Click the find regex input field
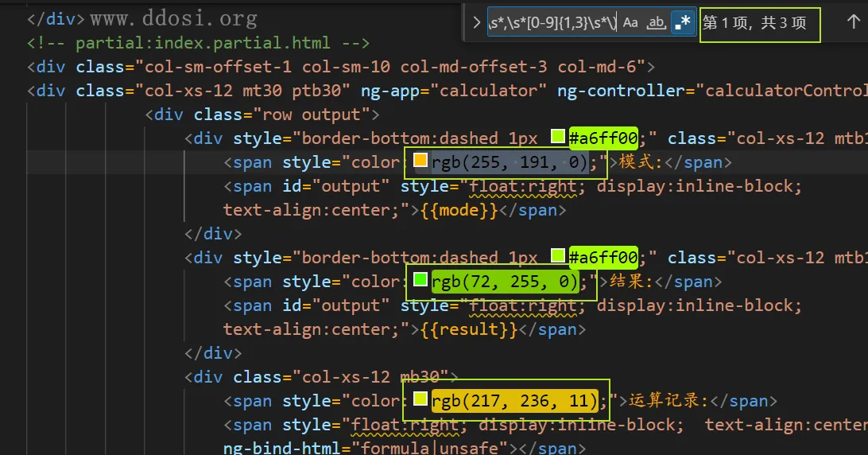This screenshot has height=455, width=868. tap(552, 23)
